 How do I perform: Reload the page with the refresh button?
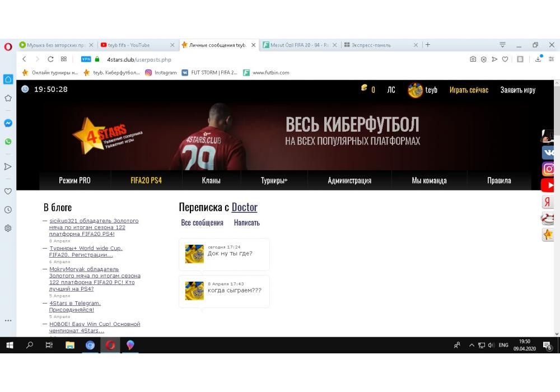51,59
